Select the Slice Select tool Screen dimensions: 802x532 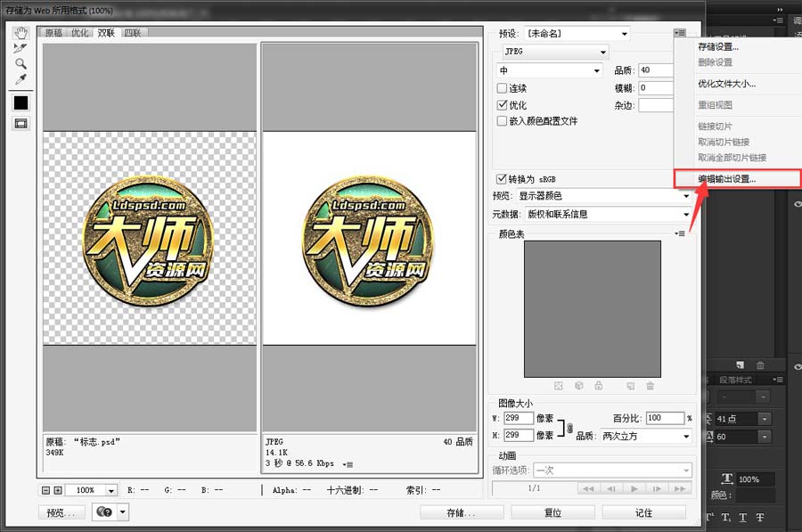[x=20, y=49]
